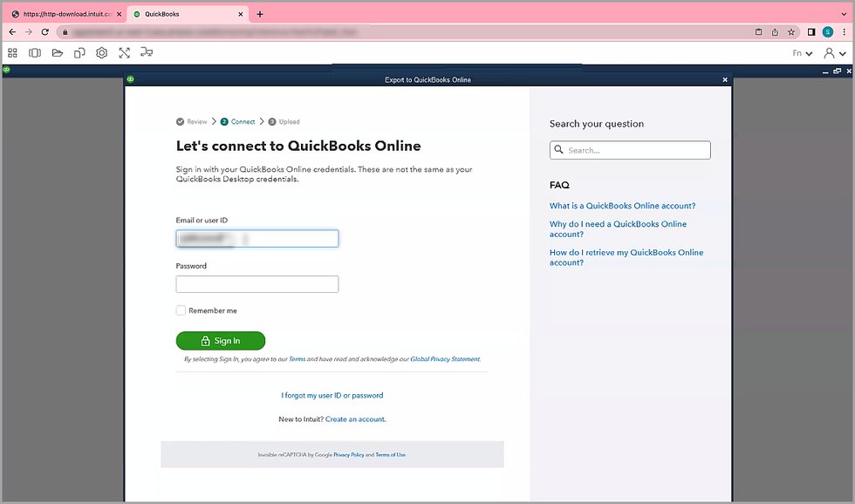Click the grid apps icon in toolbar
Image resolution: width=855 pixels, height=504 pixels.
pos(12,53)
